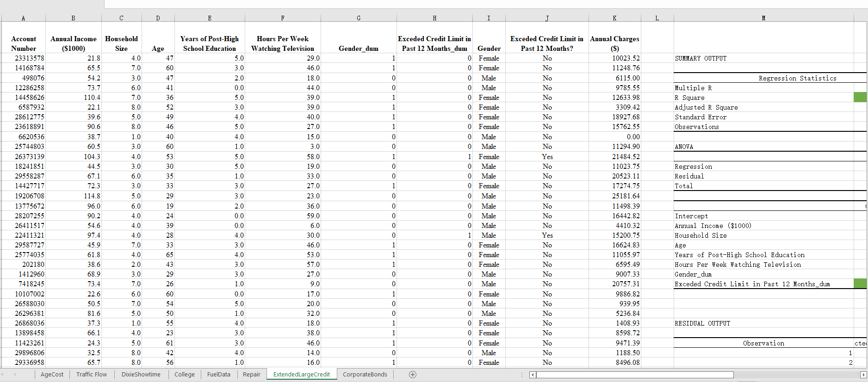Select column B header
Viewport: 868px width, 382px height.
coord(74,18)
